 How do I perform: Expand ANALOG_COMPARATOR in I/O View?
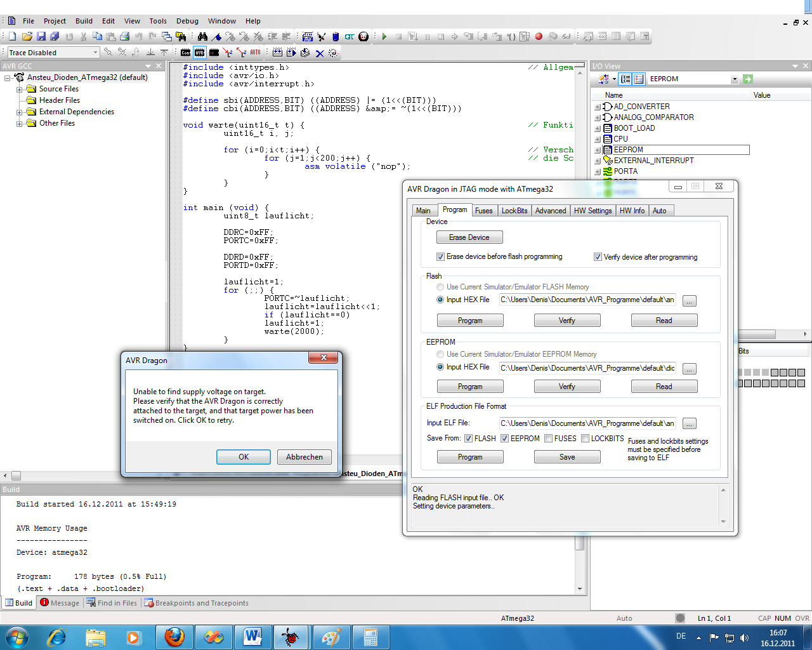(x=597, y=118)
